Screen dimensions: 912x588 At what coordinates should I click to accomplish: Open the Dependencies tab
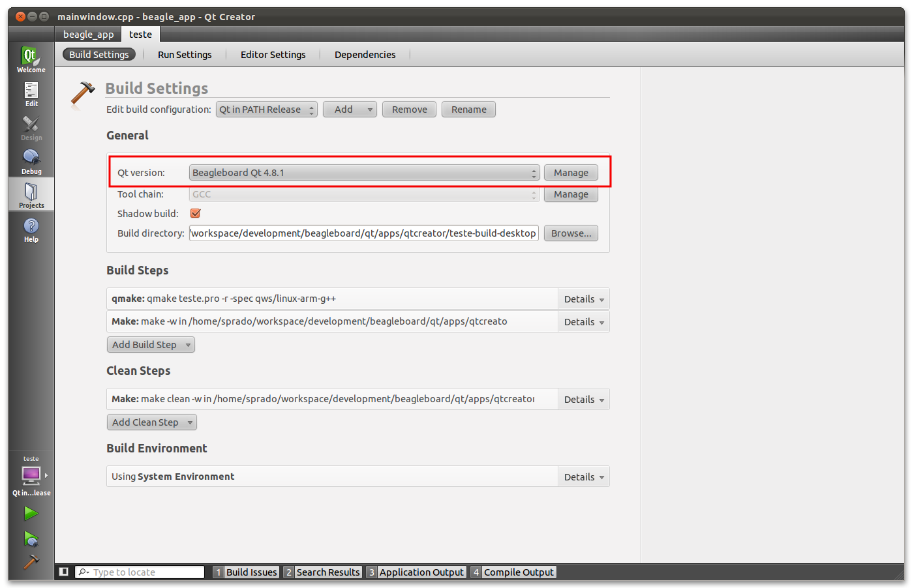click(365, 55)
